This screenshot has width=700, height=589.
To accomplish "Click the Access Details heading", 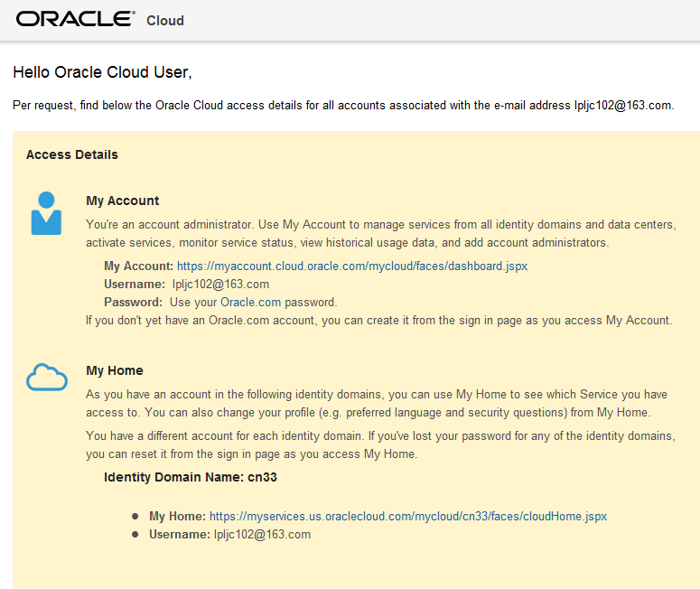I will click(72, 154).
